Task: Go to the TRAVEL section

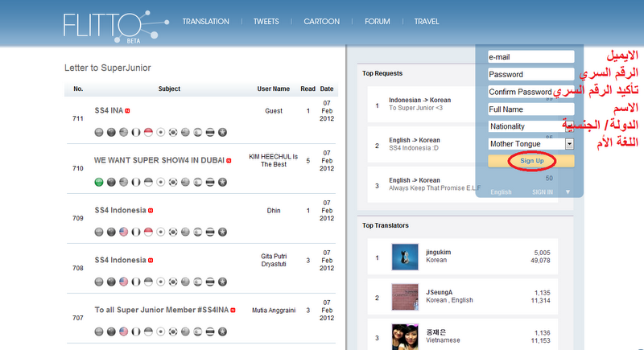Action: 427,22
